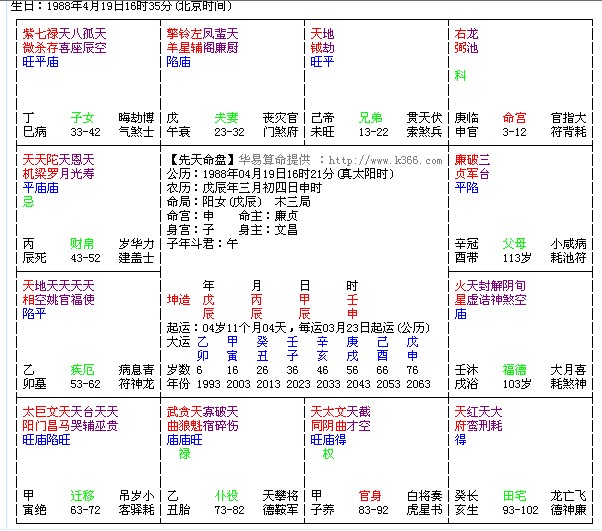Click year 2063 in the 年份 row
602x531 pixels.
[418, 384]
